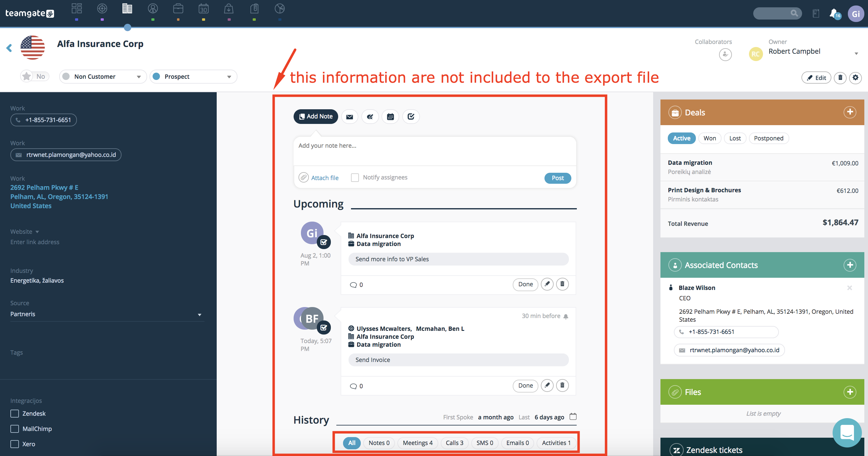
Task: Edit the Send more info to VP Sales task
Action: pos(547,284)
